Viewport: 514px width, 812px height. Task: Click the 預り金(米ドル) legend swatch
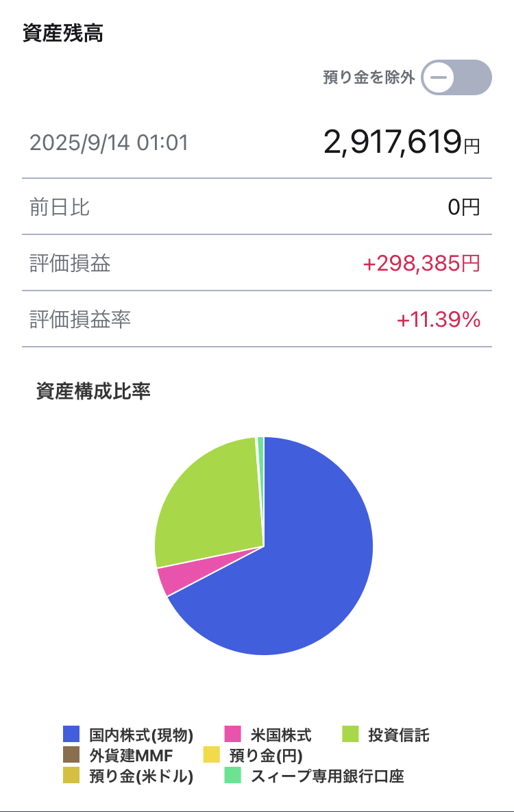point(71,775)
